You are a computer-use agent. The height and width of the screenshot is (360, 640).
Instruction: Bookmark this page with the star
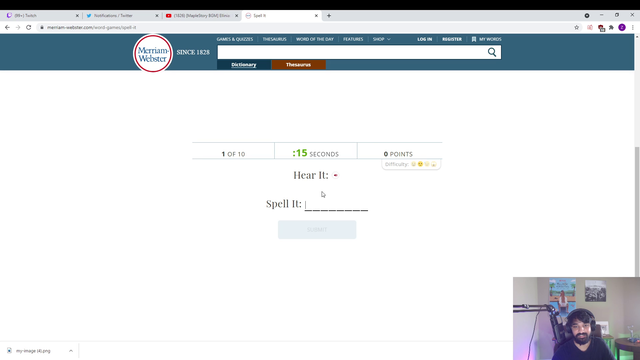(576, 27)
